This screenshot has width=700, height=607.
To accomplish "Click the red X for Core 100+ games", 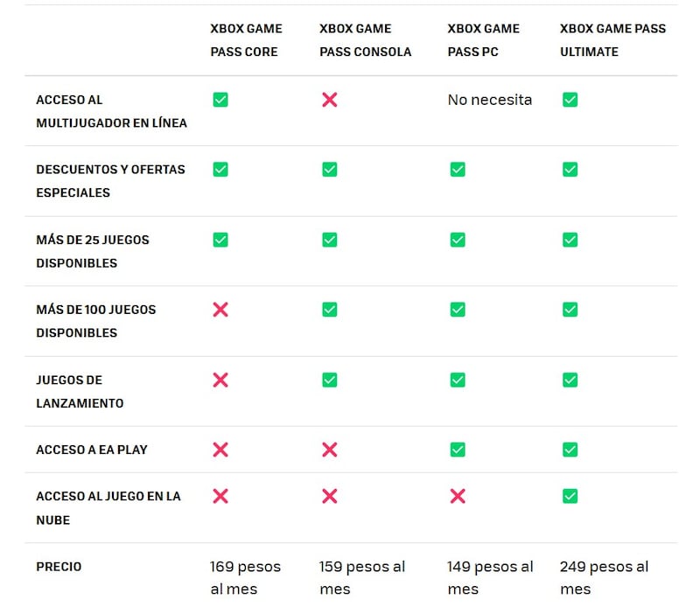I will click(x=220, y=310).
